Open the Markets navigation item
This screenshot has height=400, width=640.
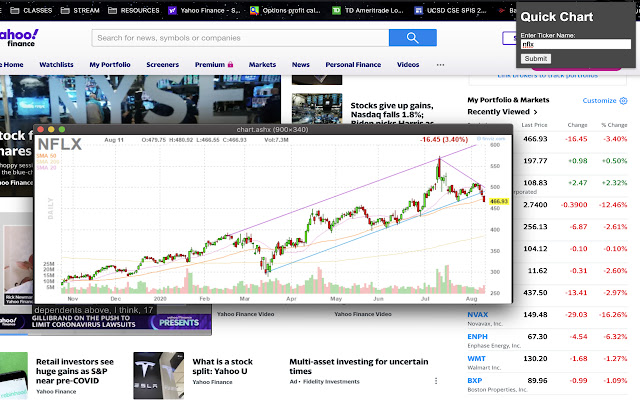pos(262,64)
